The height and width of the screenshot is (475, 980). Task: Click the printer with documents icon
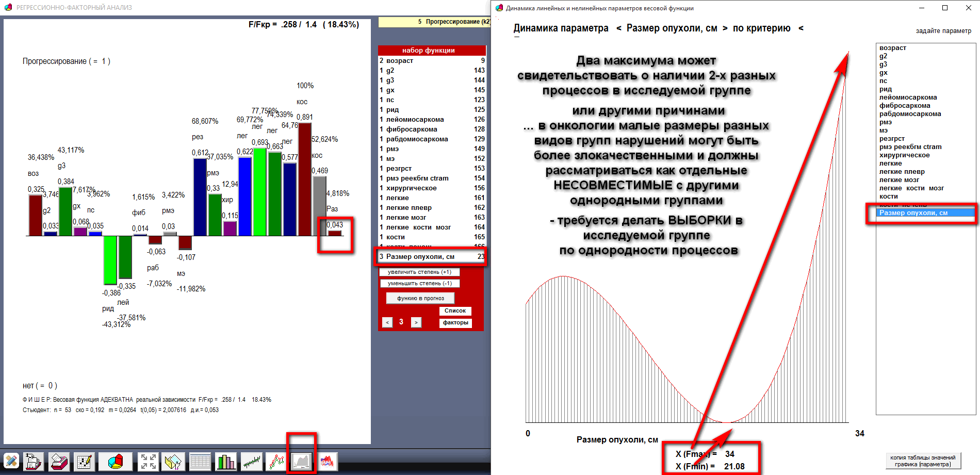click(34, 461)
